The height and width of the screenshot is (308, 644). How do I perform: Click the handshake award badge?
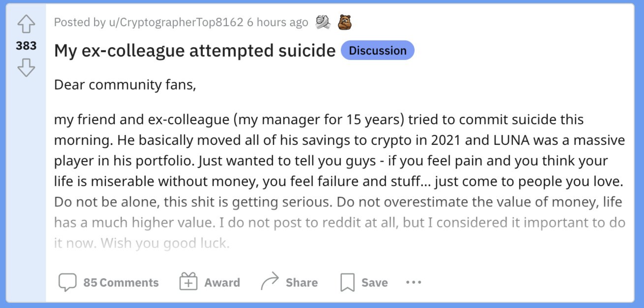pos(323,22)
